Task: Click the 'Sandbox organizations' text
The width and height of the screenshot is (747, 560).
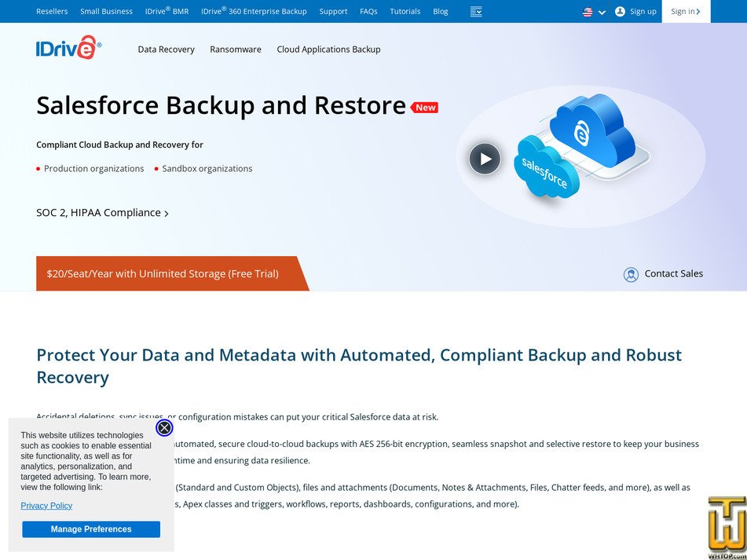Action: click(x=207, y=169)
